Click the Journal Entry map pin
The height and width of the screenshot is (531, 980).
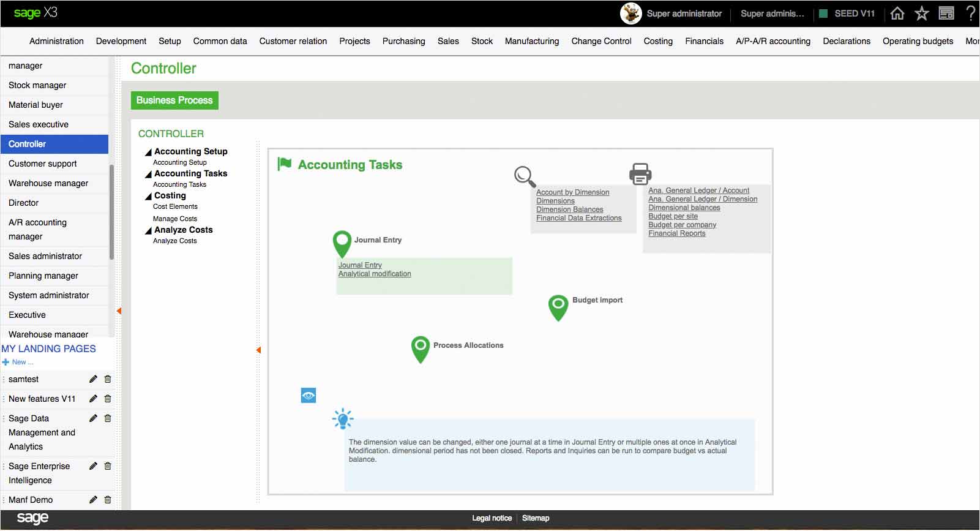click(342, 244)
